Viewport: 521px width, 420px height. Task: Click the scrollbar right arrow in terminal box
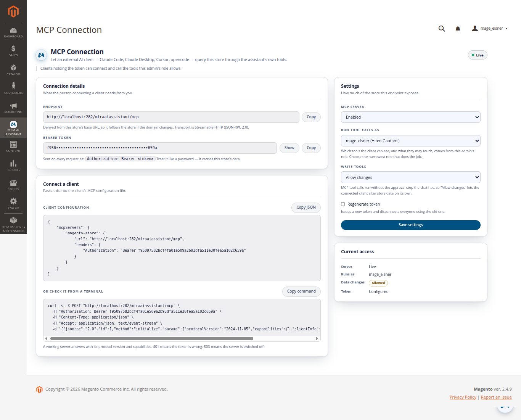click(317, 338)
